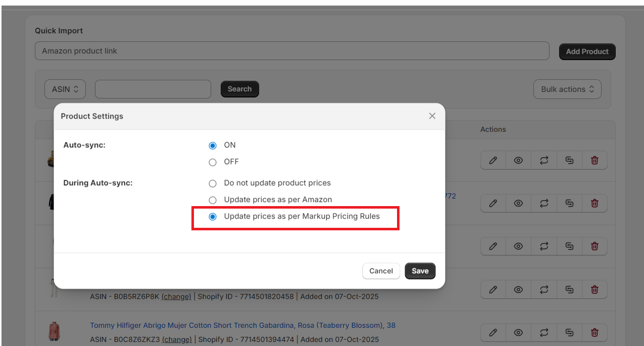Screen dimensions: 644x346
Task: Click sync arrows in row ending 772
Action: click(x=544, y=203)
